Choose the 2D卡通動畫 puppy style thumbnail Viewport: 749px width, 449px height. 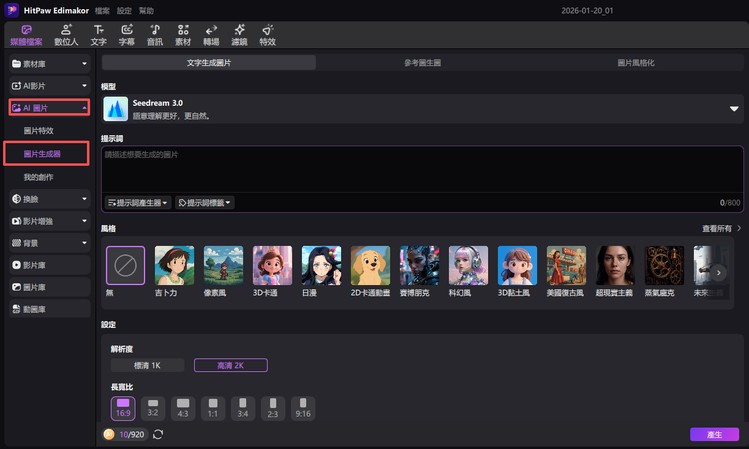point(370,266)
